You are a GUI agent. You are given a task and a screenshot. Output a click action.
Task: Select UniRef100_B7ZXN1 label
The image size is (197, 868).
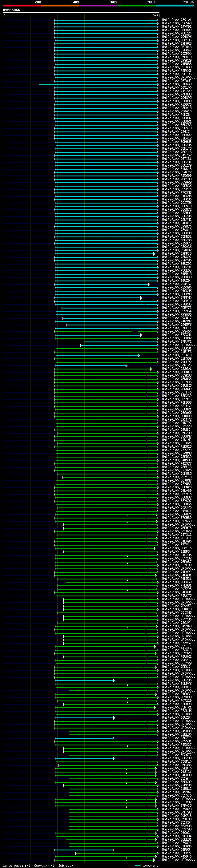click(177, 335)
